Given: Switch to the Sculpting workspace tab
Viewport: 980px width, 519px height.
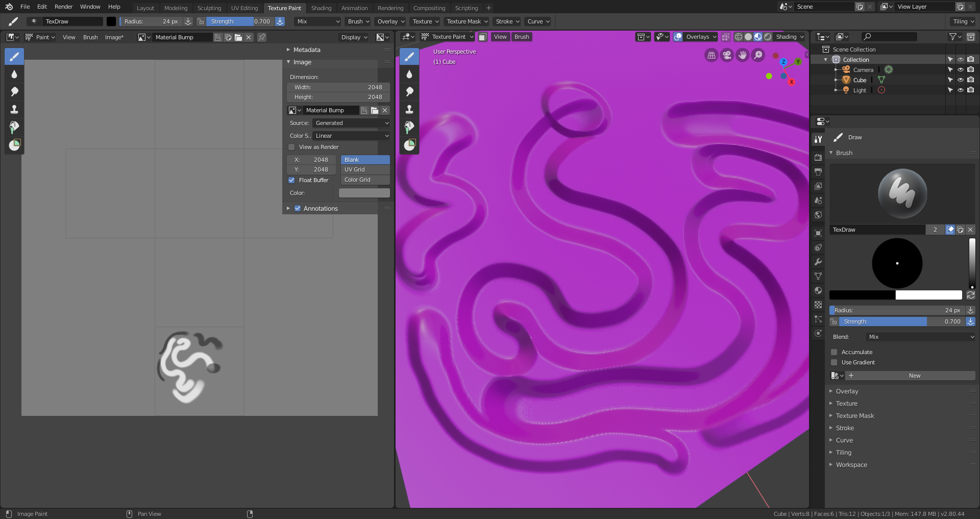Looking at the screenshot, I should coord(209,8).
